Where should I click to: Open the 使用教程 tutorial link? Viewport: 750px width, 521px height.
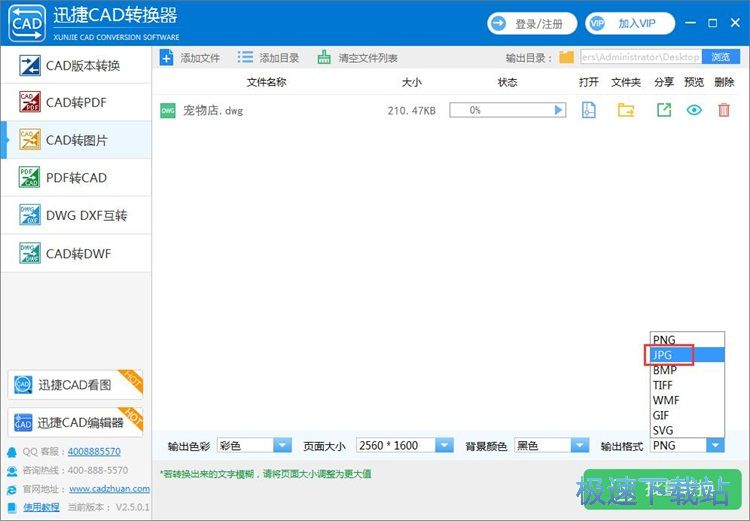coord(42,507)
